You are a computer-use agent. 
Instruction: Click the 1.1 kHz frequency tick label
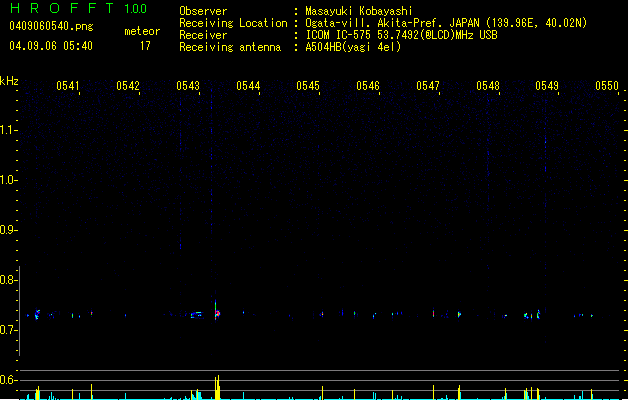[8, 130]
